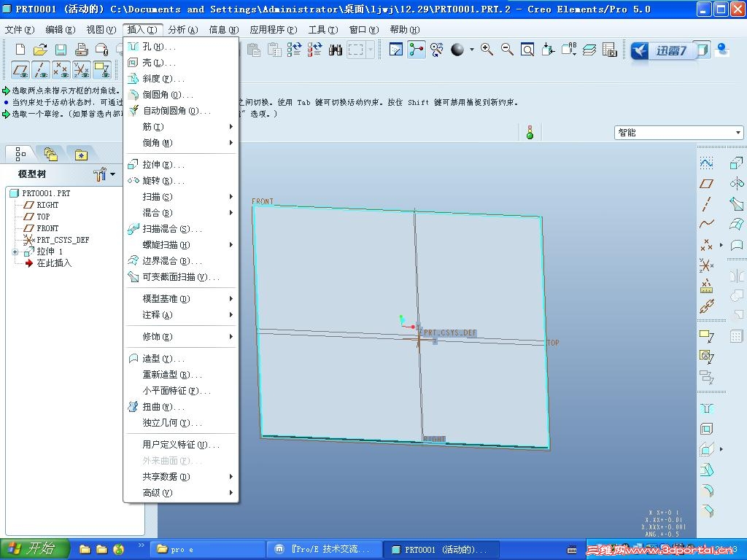This screenshot has height=560, width=747.
Task: Toggle coordinate system display
Action: pyautogui.click(x=82, y=70)
